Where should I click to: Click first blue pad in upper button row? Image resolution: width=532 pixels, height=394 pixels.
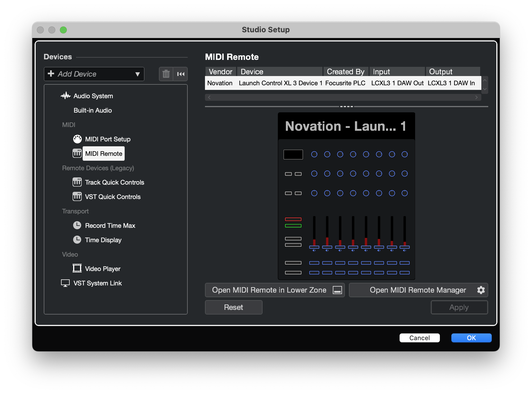[314, 263]
